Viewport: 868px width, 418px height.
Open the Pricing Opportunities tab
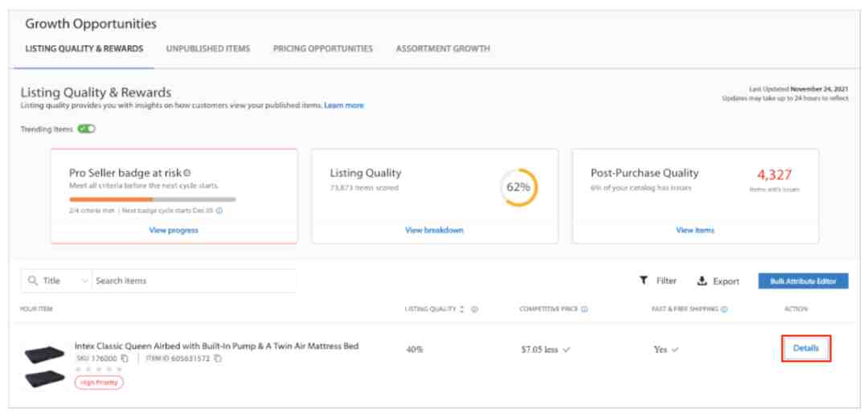point(322,48)
